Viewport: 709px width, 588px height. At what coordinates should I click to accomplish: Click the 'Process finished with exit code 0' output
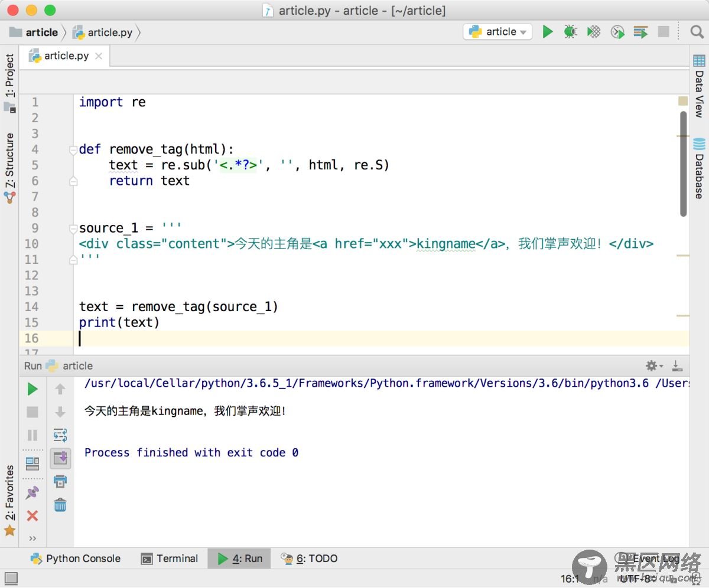pyautogui.click(x=191, y=453)
